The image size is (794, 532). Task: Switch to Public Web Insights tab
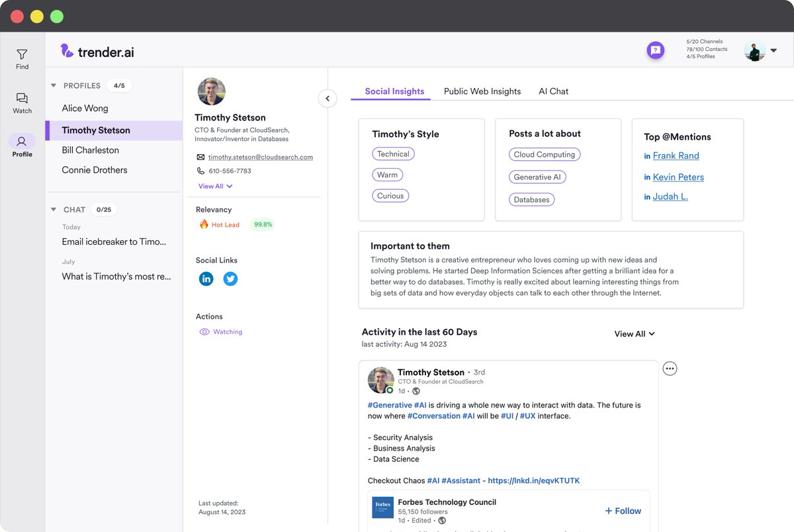(x=482, y=91)
